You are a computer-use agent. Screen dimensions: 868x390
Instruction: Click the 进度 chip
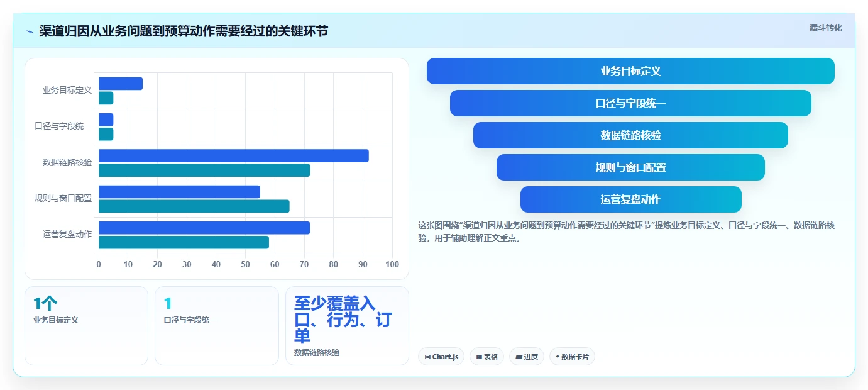[x=527, y=357]
